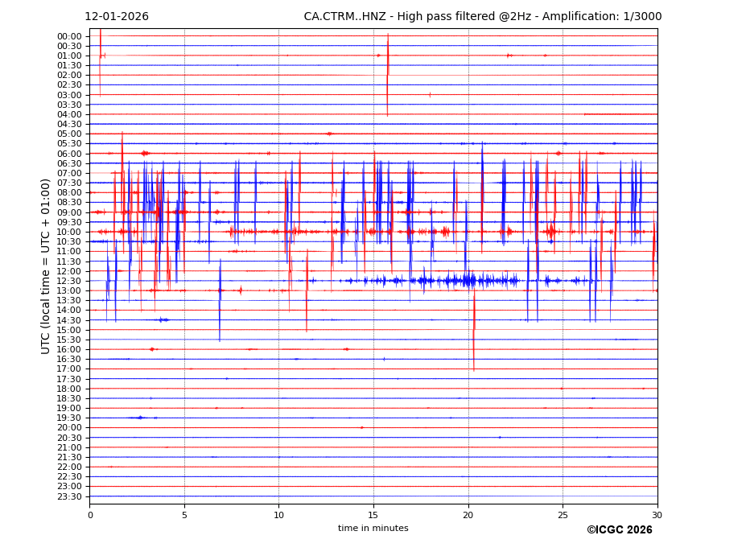This screenshot has height=560, width=746.
Task: Click the x-axis tick labeled 25
Action: 563,515
